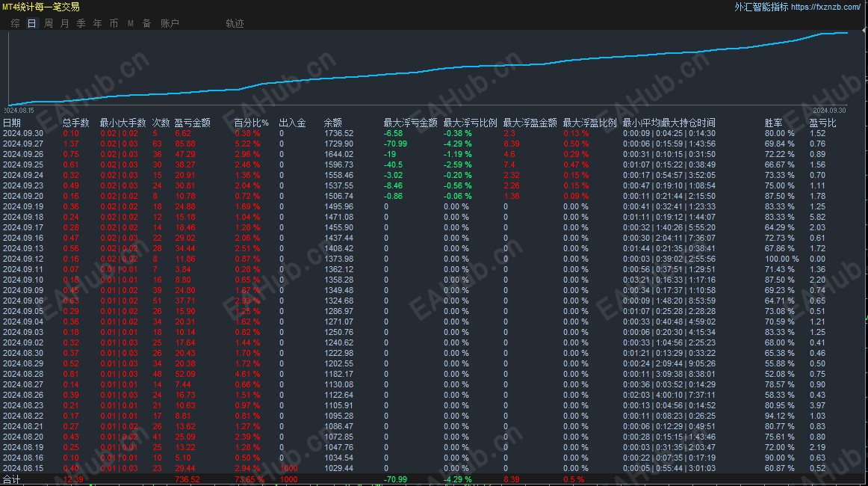This screenshot has height=486, width=868.
Task: Open the 季 quarterly tab
Action: click(x=81, y=23)
